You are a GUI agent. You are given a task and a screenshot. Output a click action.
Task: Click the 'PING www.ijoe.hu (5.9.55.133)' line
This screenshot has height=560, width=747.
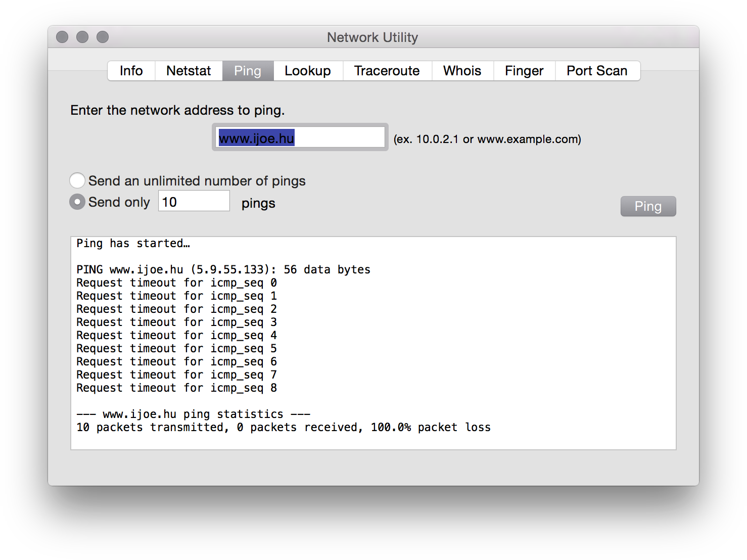point(223,270)
